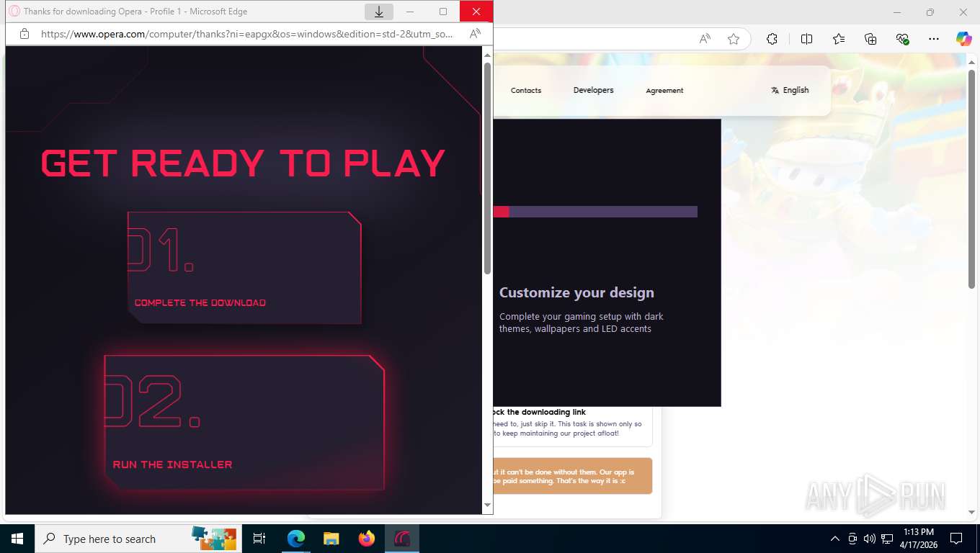This screenshot has width=980, height=553.
Task: Open the Developers nav link
Action: point(594,90)
